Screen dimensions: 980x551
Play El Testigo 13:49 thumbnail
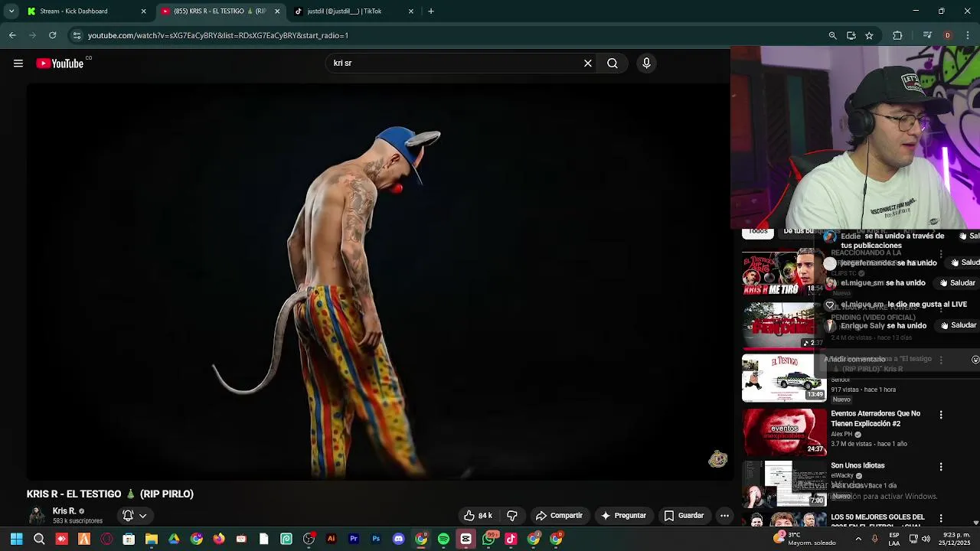tap(784, 377)
